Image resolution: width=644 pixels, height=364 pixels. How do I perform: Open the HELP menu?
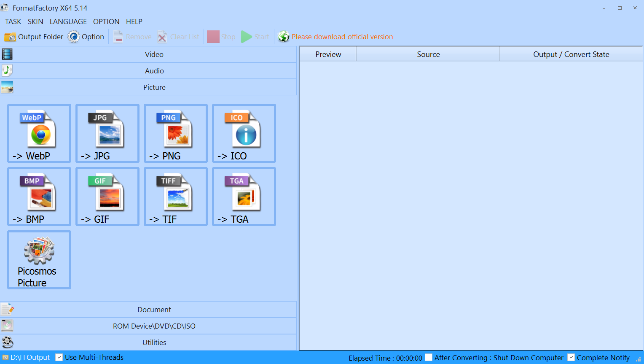(134, 22)
